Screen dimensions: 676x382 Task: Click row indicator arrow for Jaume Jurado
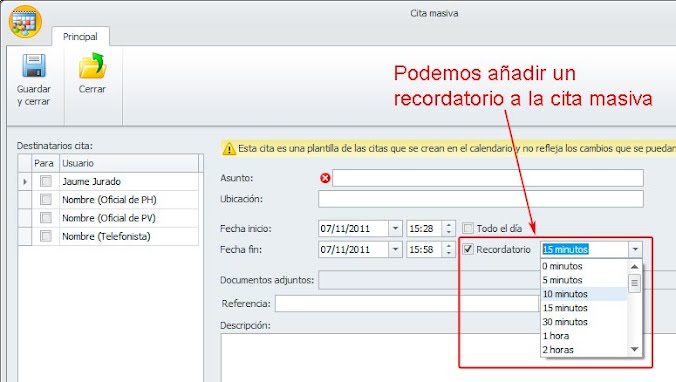point(25,182)
